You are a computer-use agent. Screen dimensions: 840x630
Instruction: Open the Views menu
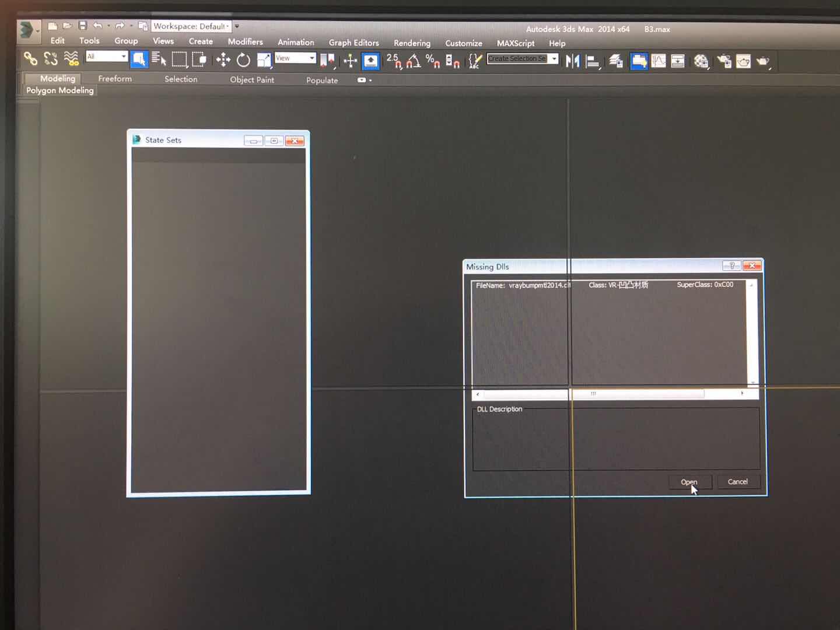[x=163, y=41]
